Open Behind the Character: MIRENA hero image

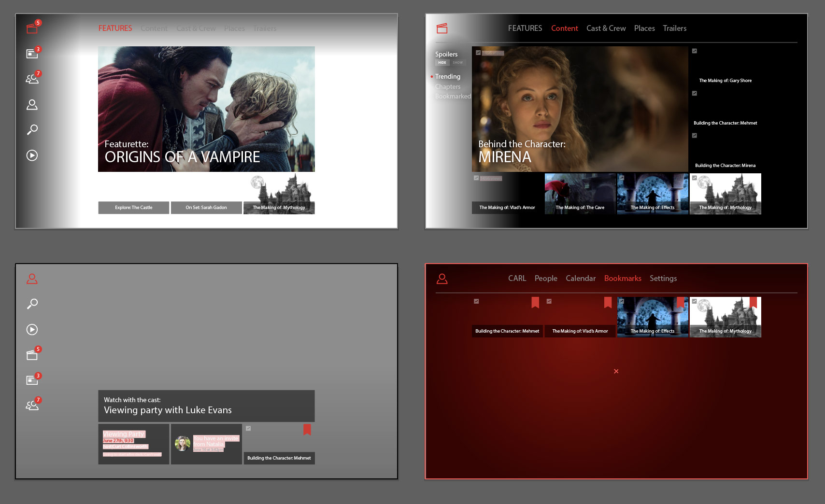(x=580, y=109)
